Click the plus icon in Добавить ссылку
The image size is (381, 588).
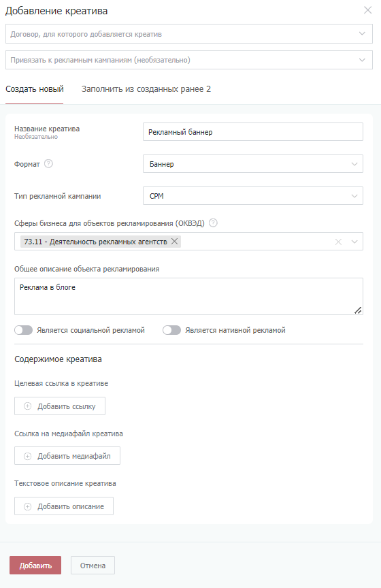[x=27, y=406]
